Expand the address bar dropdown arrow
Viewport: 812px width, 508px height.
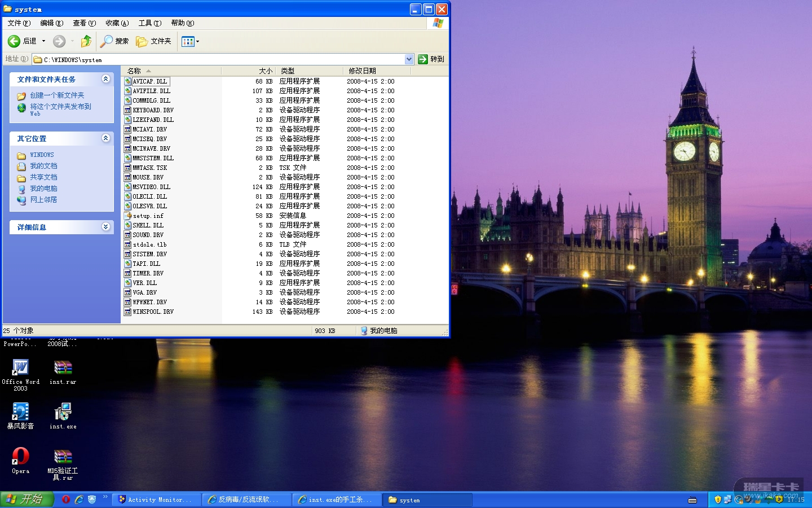point(409,59)
